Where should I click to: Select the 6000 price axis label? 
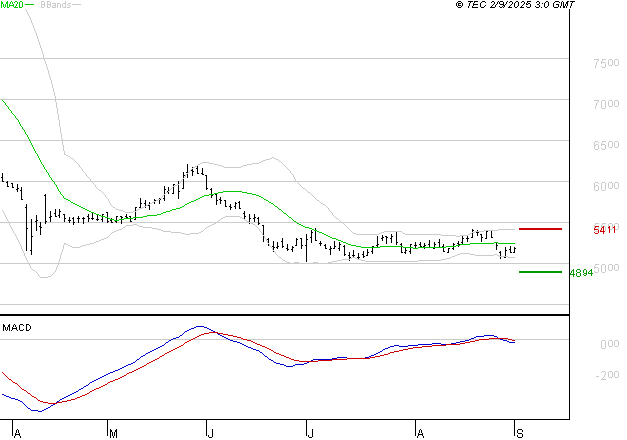[x=605, y=186]
